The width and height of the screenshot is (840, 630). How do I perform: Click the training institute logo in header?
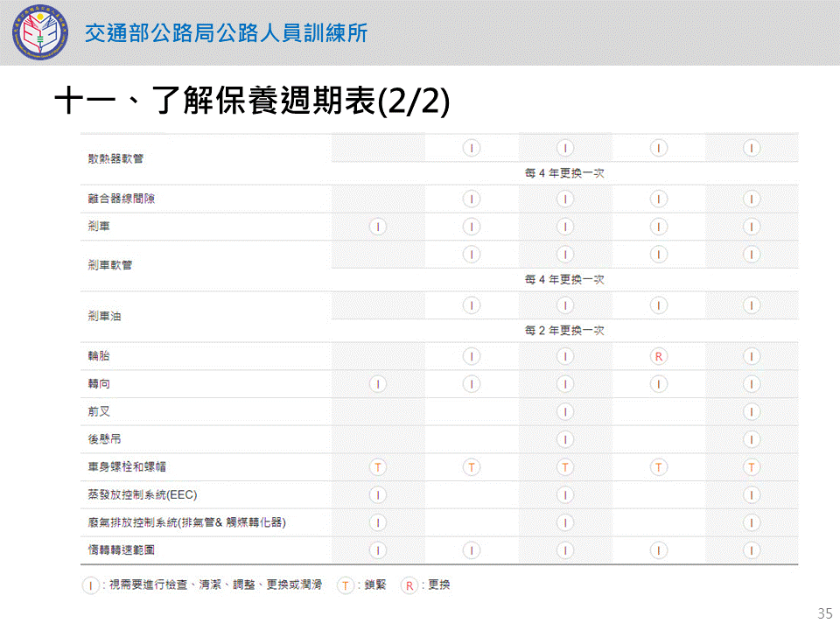[38, 32]
